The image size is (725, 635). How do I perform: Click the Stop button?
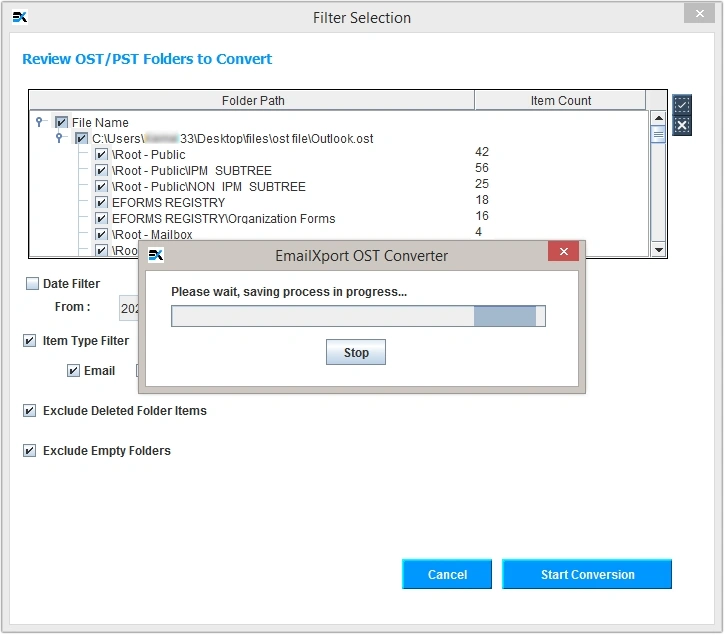pyautogui.click(x=356, y=352)
